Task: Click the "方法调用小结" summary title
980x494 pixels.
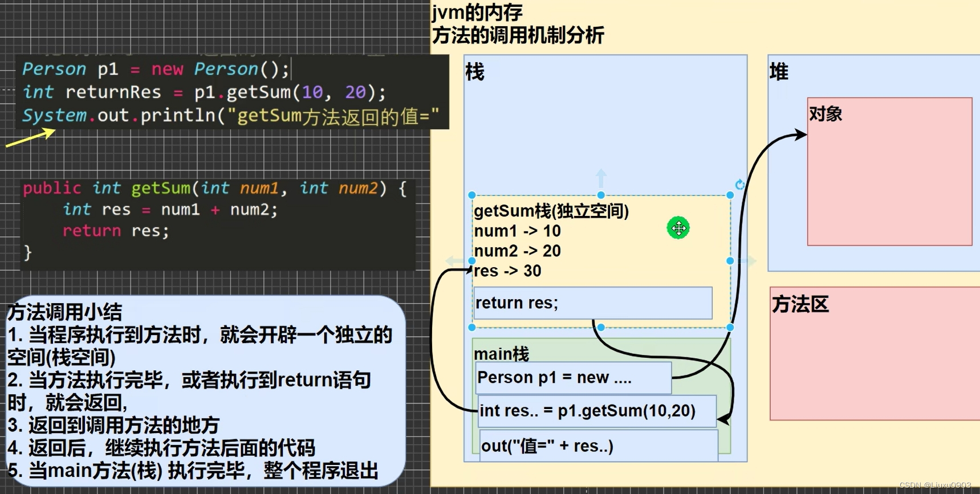Action: point(65,312)
